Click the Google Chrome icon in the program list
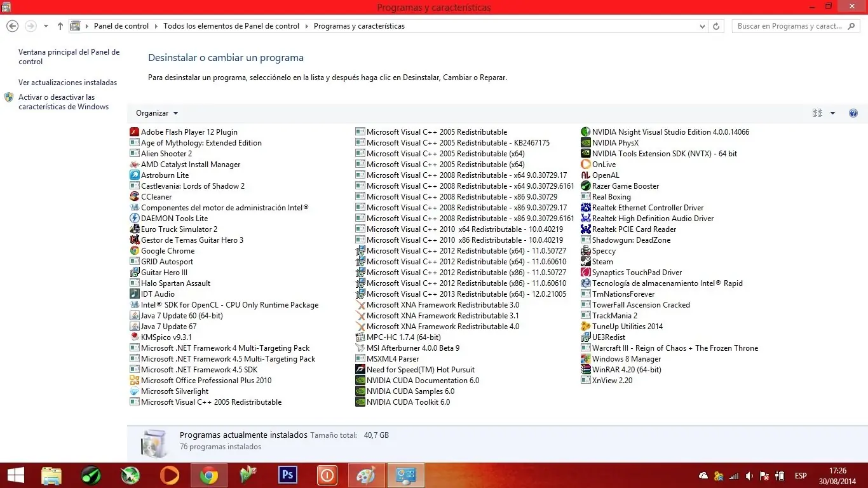 pyautogui.click(x=134, y=251)
